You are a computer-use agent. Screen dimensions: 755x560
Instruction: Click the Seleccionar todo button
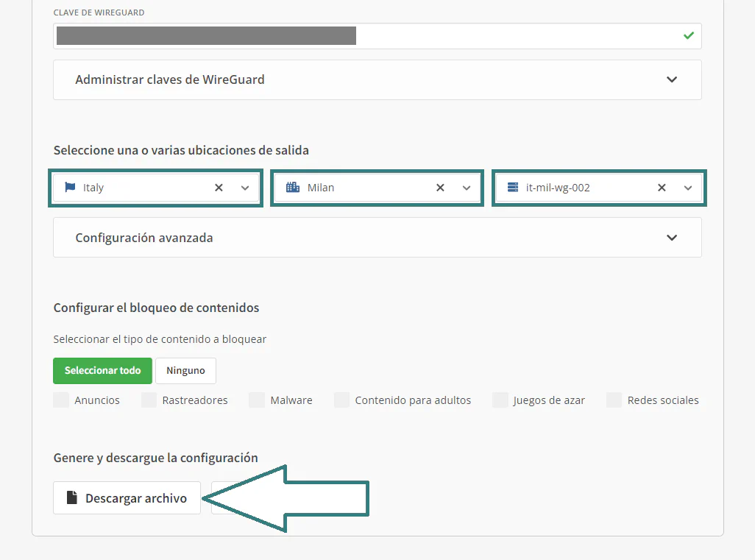point(102,371)
